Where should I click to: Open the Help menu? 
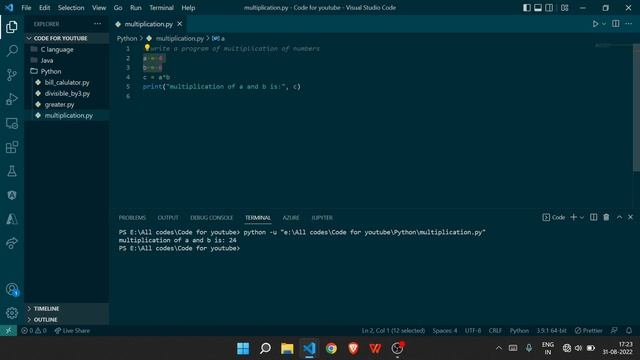tap(188, 8)
